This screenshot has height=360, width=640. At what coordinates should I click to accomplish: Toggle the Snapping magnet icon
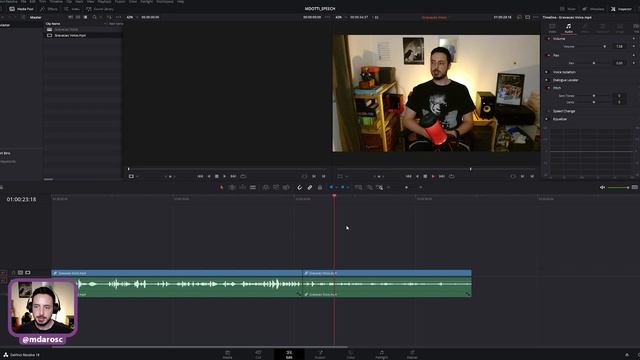[299, 187]
